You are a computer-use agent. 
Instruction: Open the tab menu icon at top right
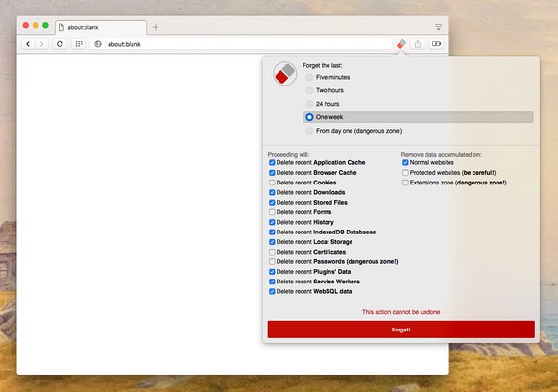click(x=438, y=27)
